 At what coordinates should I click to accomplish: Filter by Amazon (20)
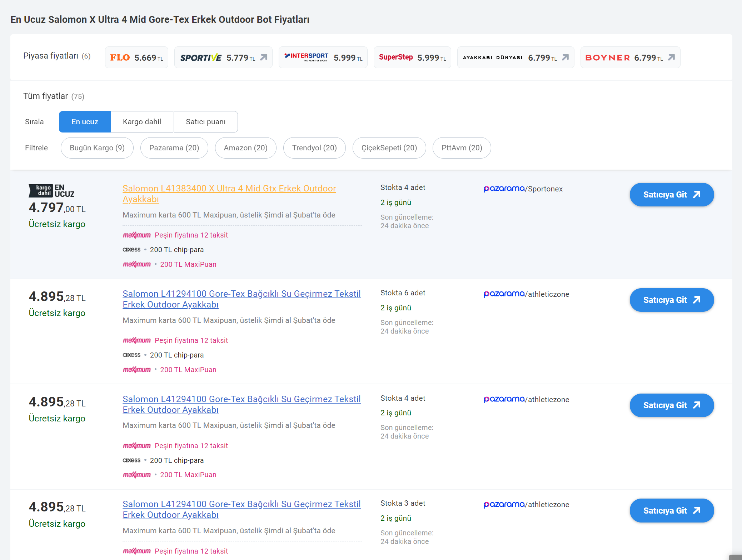point(245,148)
